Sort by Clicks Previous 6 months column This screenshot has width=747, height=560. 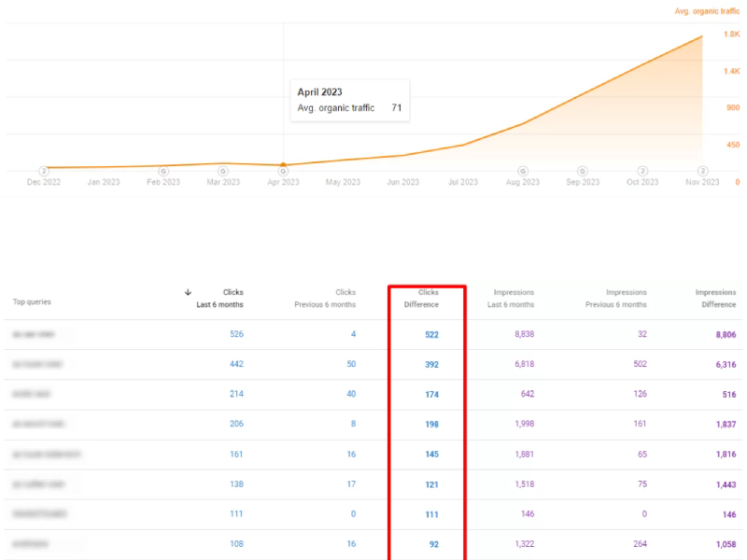326,299
